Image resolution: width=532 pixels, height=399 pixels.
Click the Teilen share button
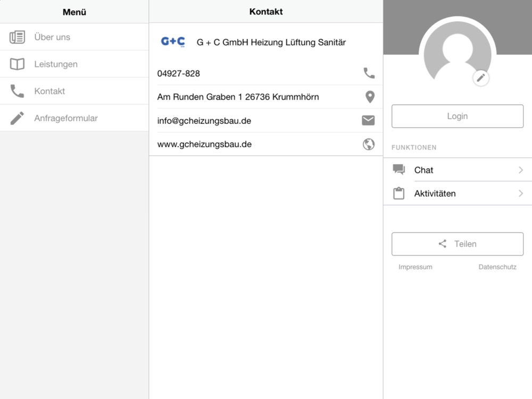coord(458,244)
